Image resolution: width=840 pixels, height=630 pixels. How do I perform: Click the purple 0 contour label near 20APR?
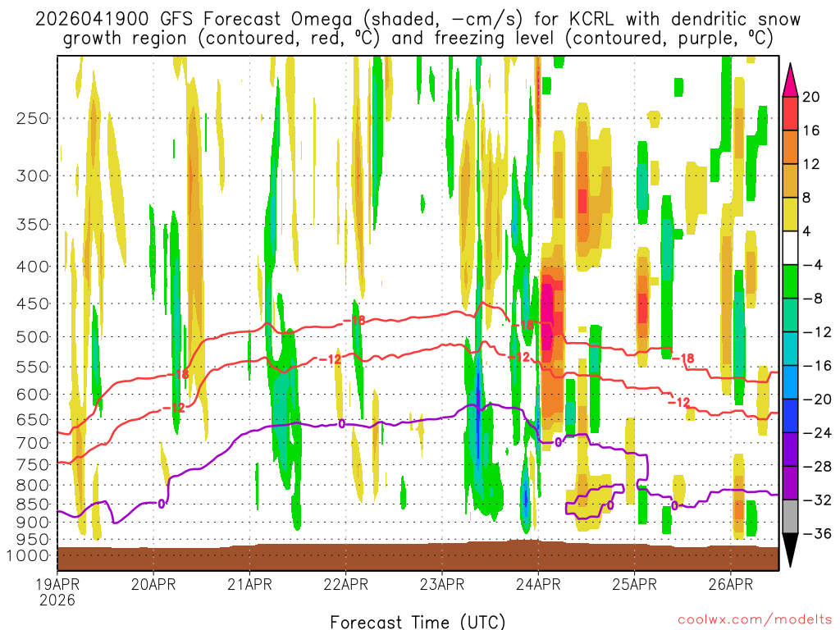click(x=162, y=504)
